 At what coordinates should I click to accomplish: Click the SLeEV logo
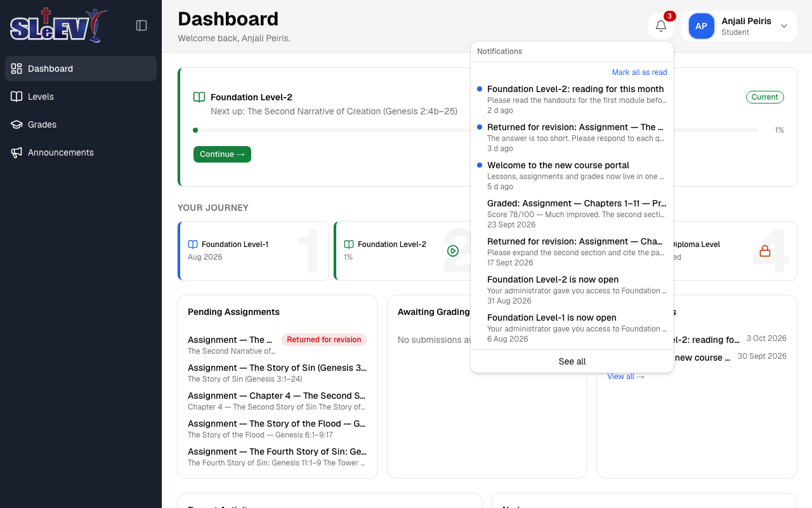click(x=58, y=25)
